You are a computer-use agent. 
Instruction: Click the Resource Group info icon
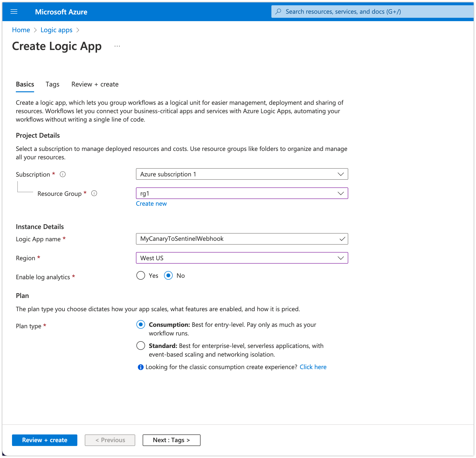coord(94,193)
